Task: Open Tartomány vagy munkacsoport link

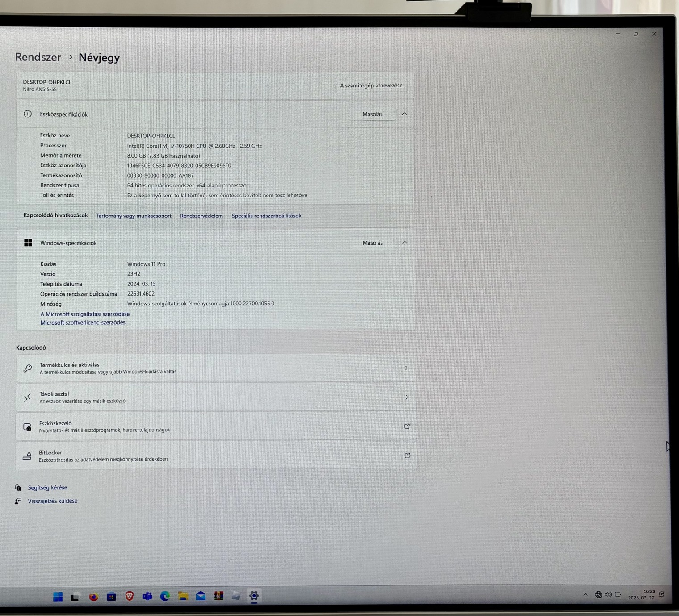Action: [134, 216]
